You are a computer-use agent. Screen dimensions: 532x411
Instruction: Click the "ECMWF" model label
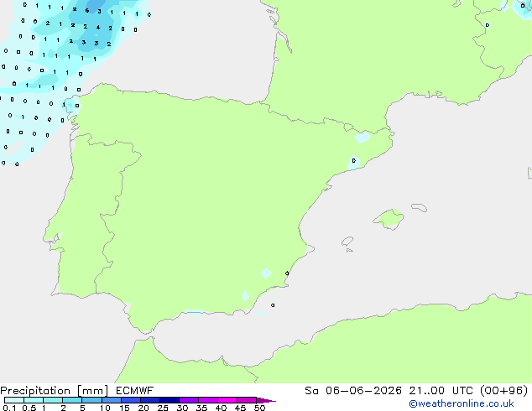tap(134, 391)
